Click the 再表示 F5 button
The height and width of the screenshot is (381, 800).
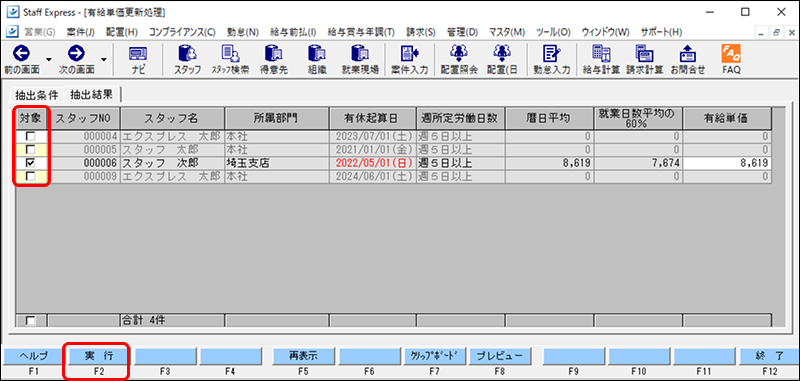click(303, 356)
